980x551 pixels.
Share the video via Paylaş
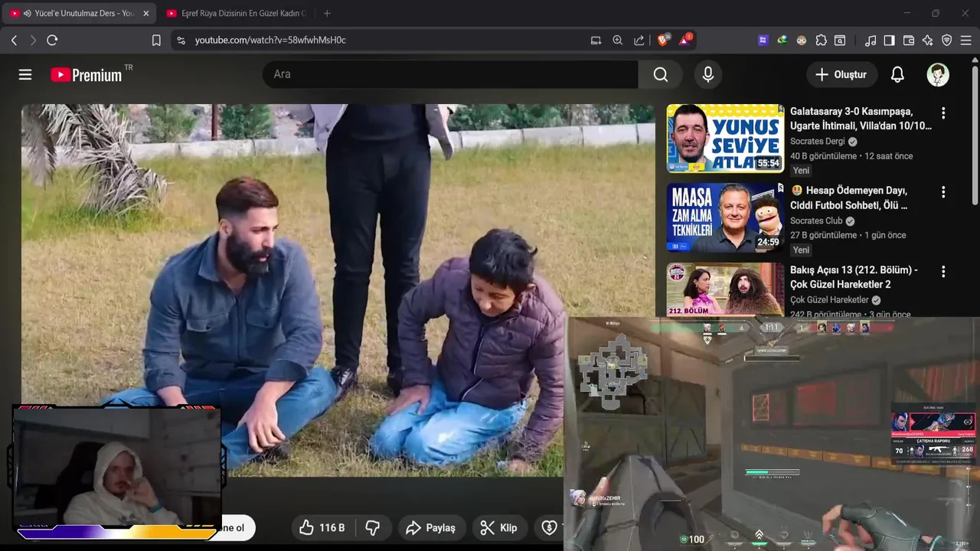(x=430, y=528)
